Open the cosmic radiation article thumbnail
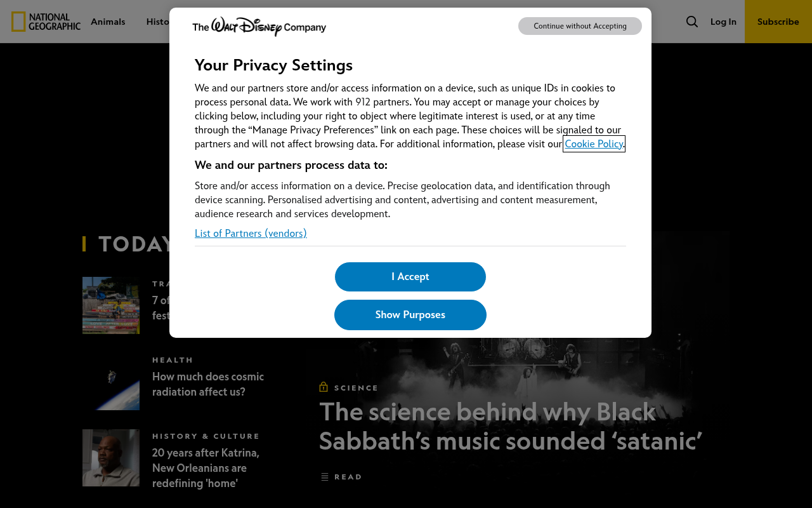The width and height of the screenshot is (812, 508). 111,382
